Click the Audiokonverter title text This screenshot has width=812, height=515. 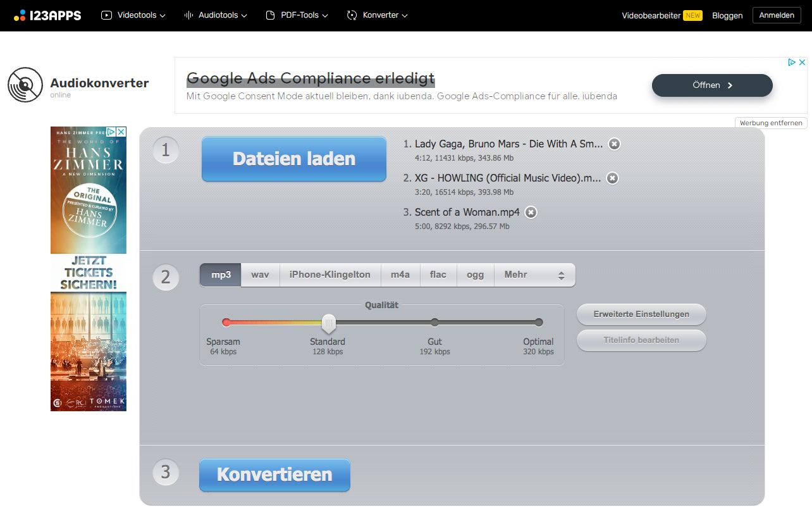pyautogui.click(x=99, y=83)
